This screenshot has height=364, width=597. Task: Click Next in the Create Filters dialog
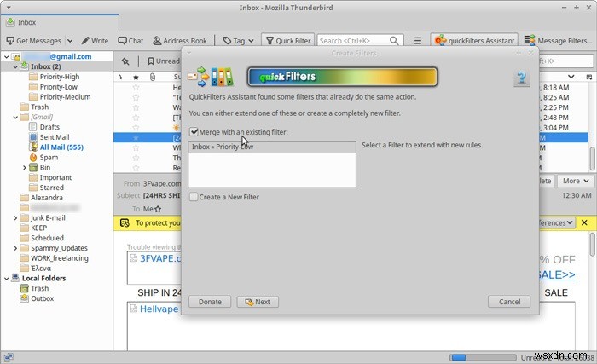258,302
